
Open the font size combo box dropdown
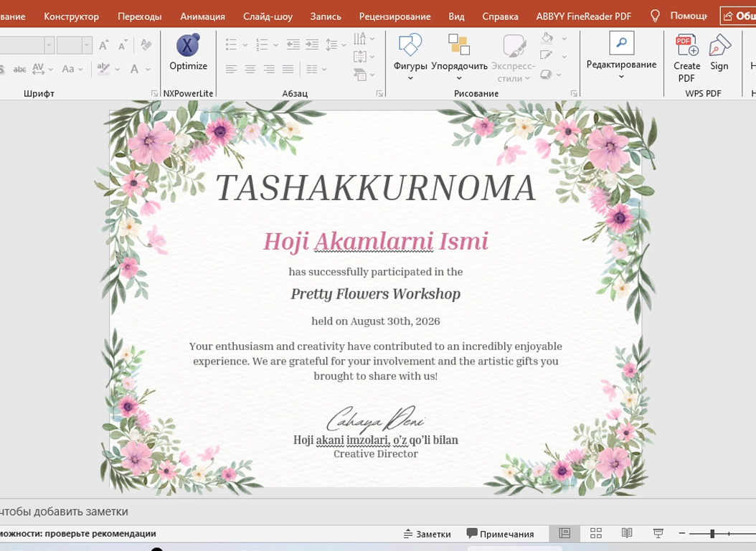tap(87, 45)
